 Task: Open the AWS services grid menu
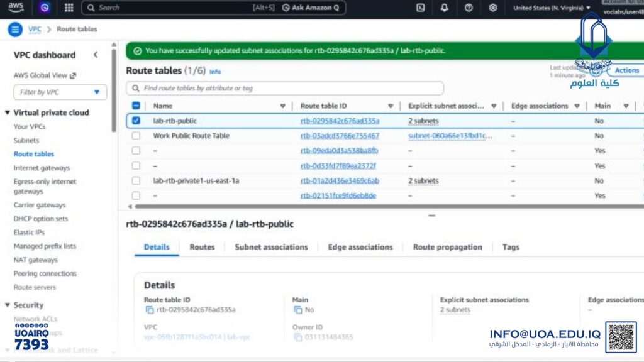pyautogui.click(x=69, y=8)
